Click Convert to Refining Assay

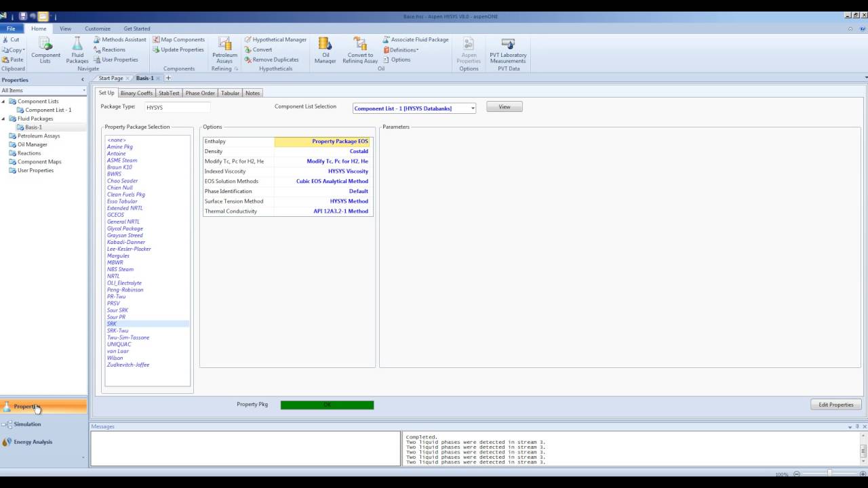click(360, 50)
